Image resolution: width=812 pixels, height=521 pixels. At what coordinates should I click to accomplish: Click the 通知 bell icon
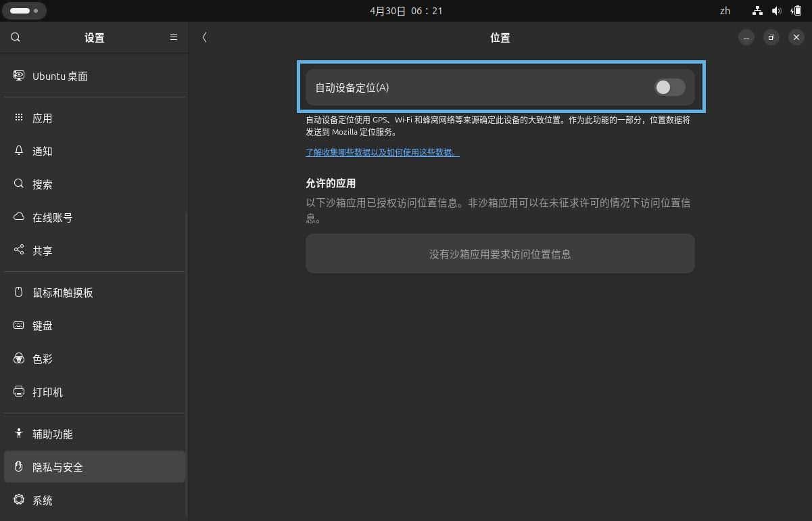coord(19,151)
